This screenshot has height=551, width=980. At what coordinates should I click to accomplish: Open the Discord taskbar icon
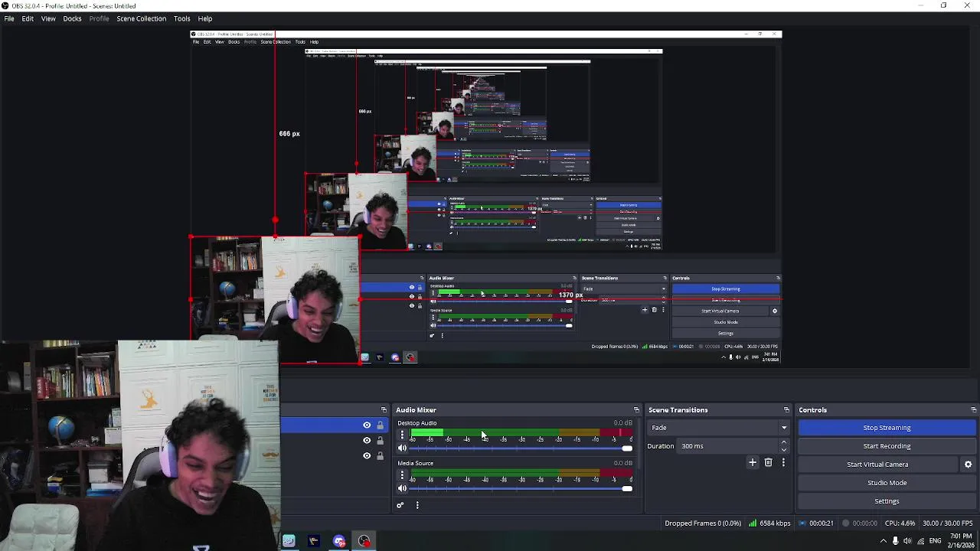click(339, 542)
